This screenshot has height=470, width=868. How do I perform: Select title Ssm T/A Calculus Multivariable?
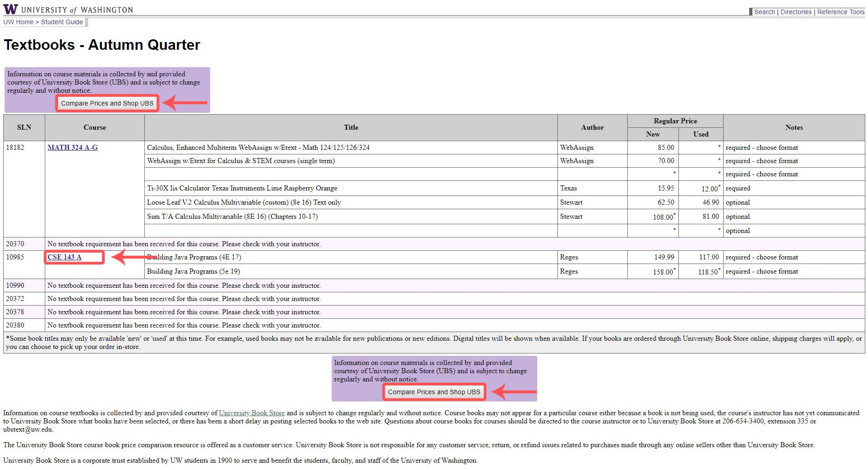[x=232, y=217]
